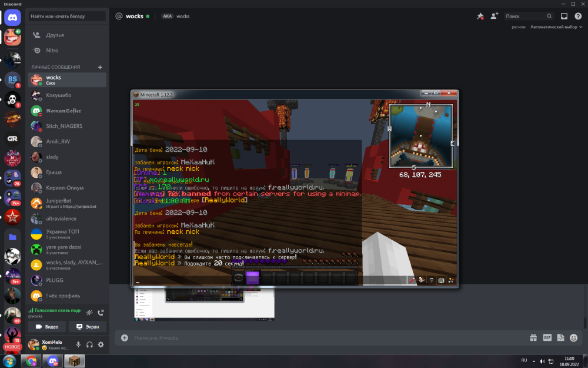The height and width of the screenshot is (368, 588).
Task: Open user settings gear
Action: (101, 344)
